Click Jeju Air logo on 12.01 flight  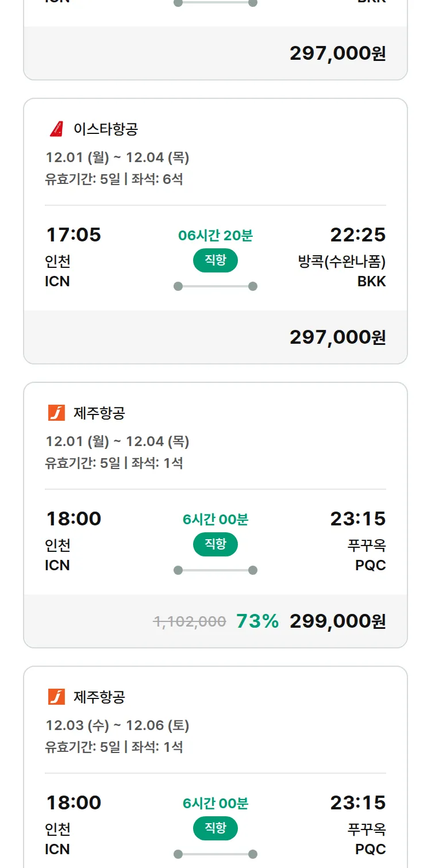coord(56,413)
